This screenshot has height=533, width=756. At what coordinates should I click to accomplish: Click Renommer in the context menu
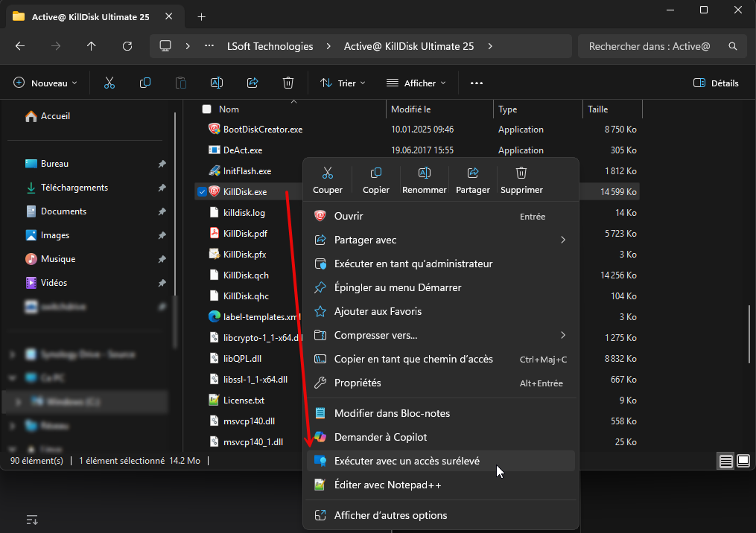(x=425, y=181)
